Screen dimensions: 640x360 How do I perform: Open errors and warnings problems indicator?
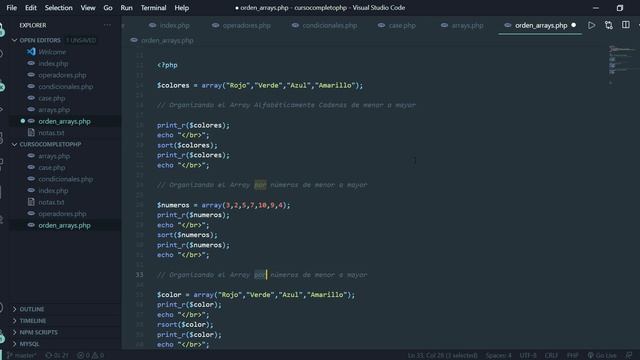pos(90,356)
